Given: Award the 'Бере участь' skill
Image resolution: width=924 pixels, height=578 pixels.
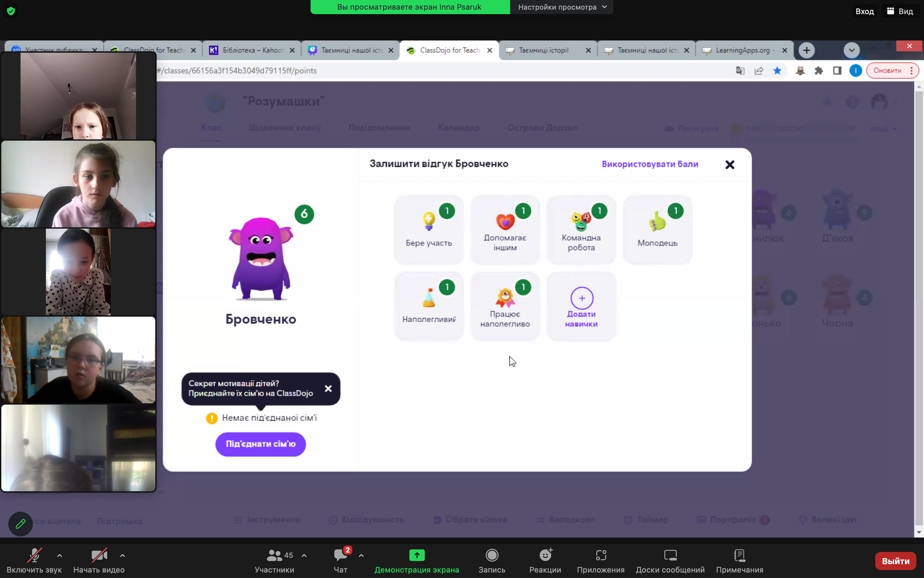Looking at the screenshot, I should pos(429,229).
